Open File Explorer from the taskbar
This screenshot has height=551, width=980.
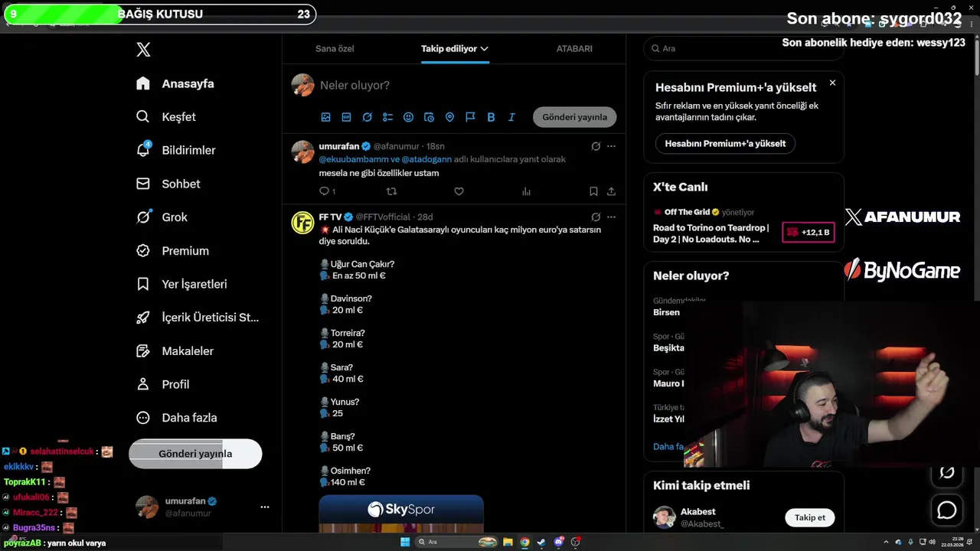[x=507, y=542]
